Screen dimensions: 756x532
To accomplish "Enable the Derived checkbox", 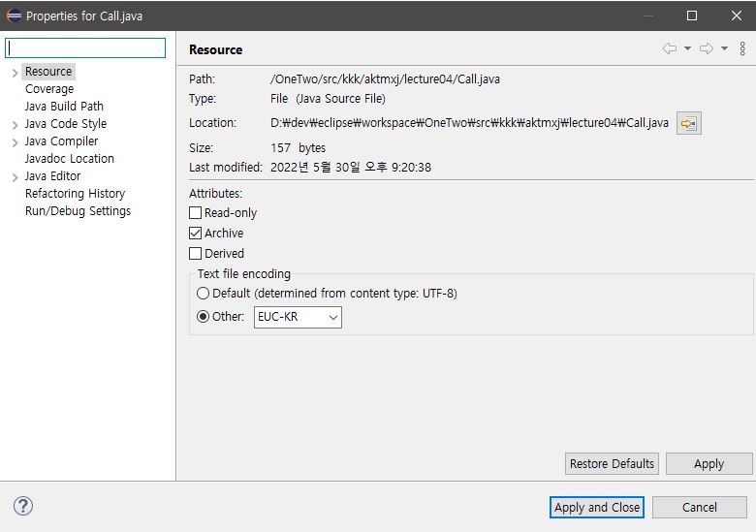I will coord(195,254).
